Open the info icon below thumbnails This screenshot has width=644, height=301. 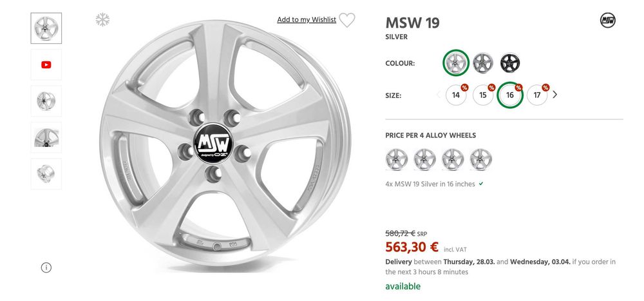point(46,267)
